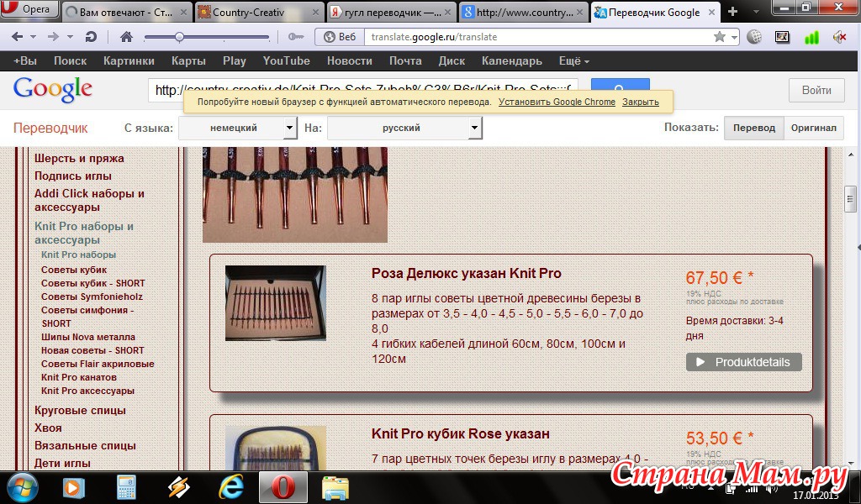
Task: Launch Internet Explorer from the taskbar
Action: (x=231, y=487)
